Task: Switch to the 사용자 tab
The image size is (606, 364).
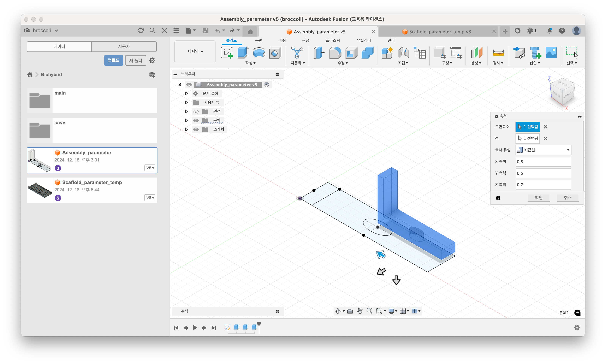Action: [124, 46]
